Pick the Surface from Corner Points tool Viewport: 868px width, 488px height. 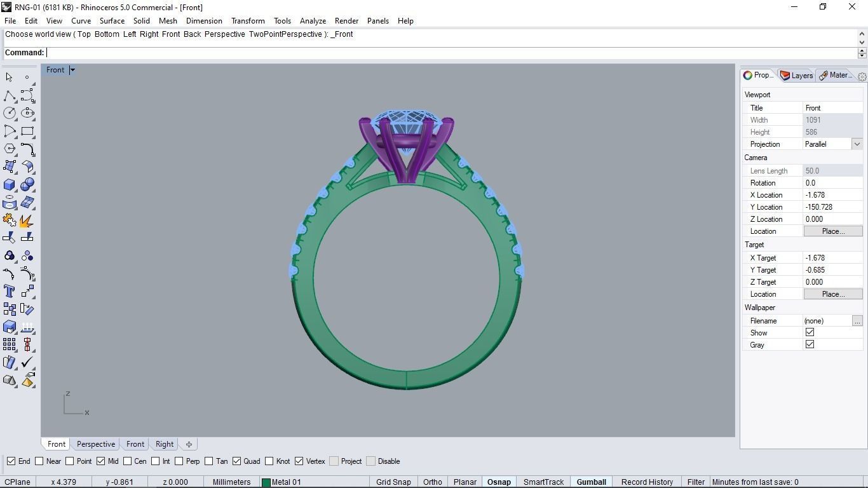[x=9, y=166]
